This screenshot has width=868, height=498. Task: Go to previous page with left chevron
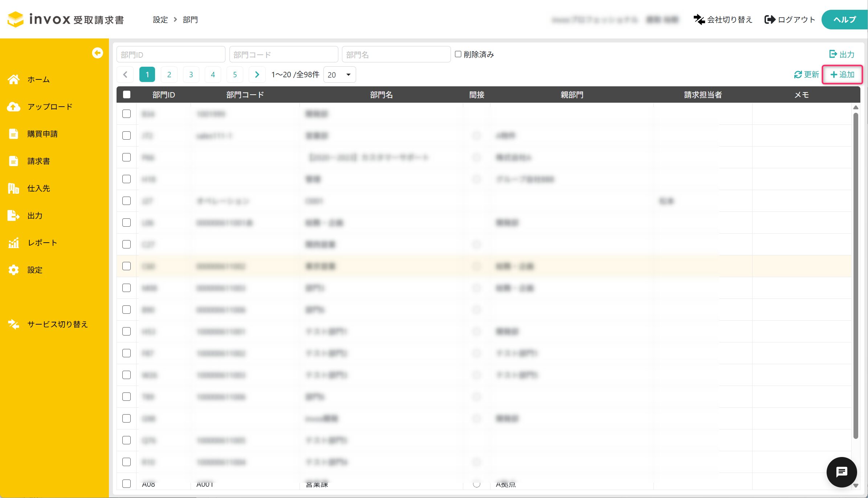pos(125,75)
